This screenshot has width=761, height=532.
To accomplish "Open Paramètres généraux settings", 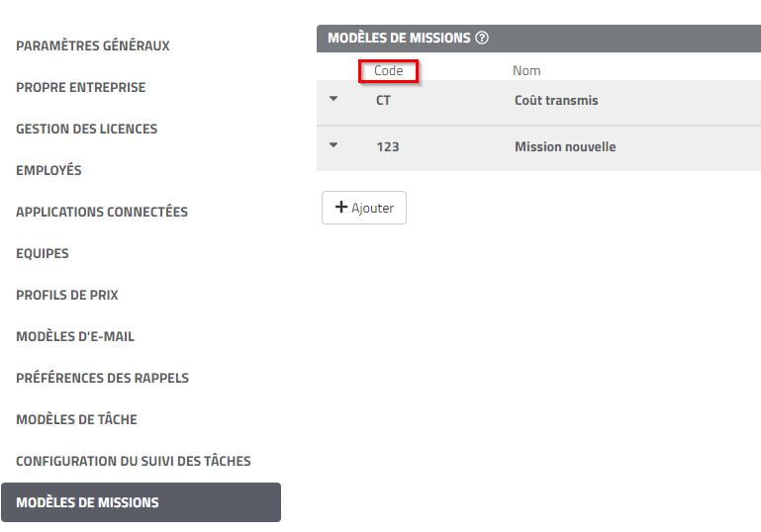I will point(93,45).
